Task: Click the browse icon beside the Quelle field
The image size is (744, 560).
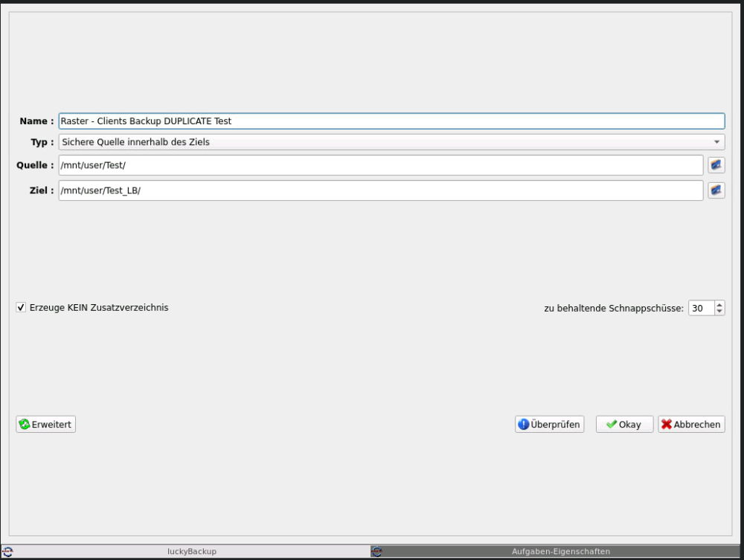Action: coord(716,165)
